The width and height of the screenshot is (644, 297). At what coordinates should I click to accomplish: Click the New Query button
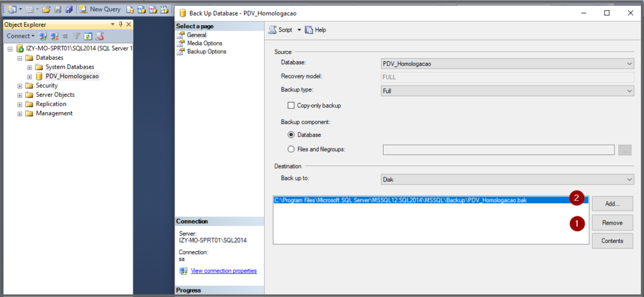pos(100,9)
